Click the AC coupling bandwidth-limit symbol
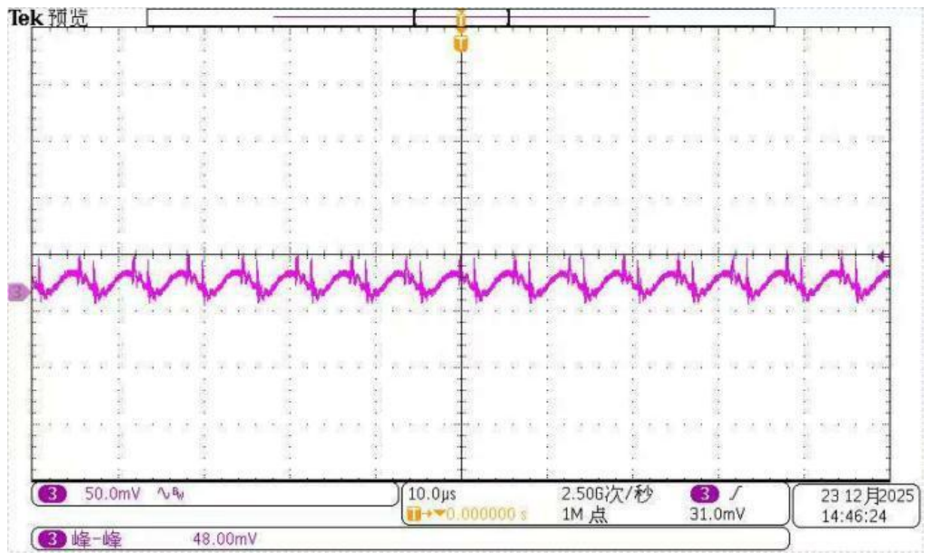The height and width of the screenshot is (560, 931). click(171, 494)
